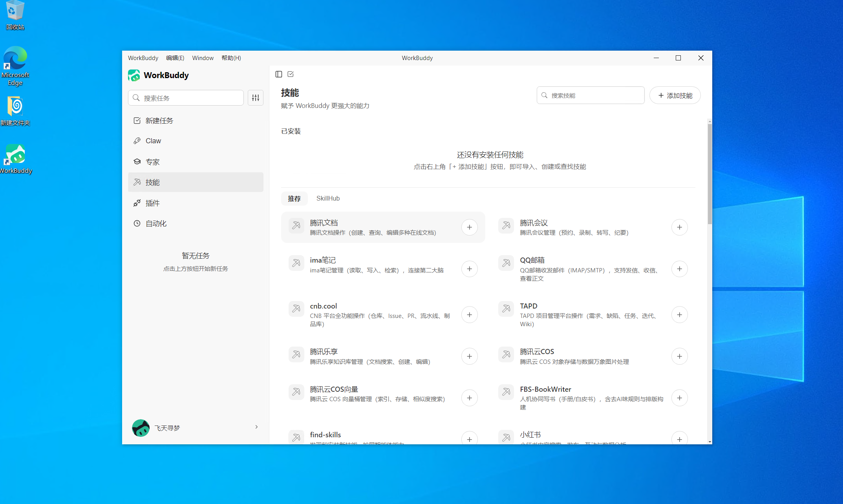The image size is (843, 504).
Task: Click the task filter icon beside search box
Action: (255, 98)
